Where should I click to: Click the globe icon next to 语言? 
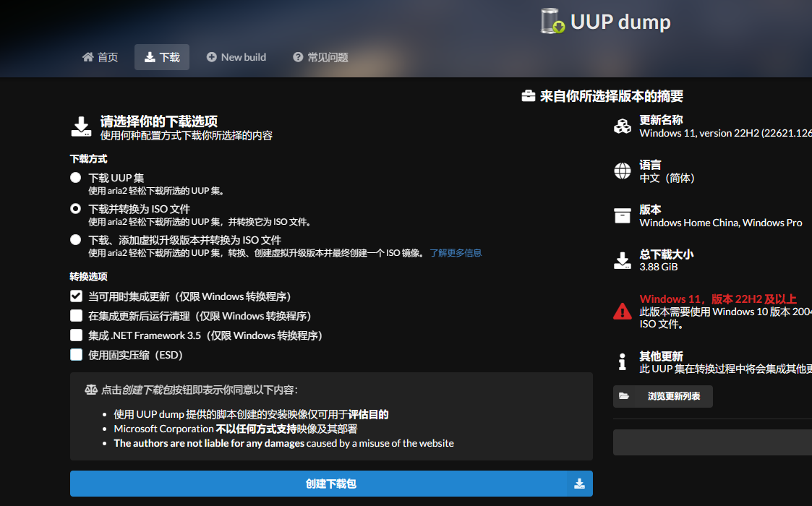(623, 171)
